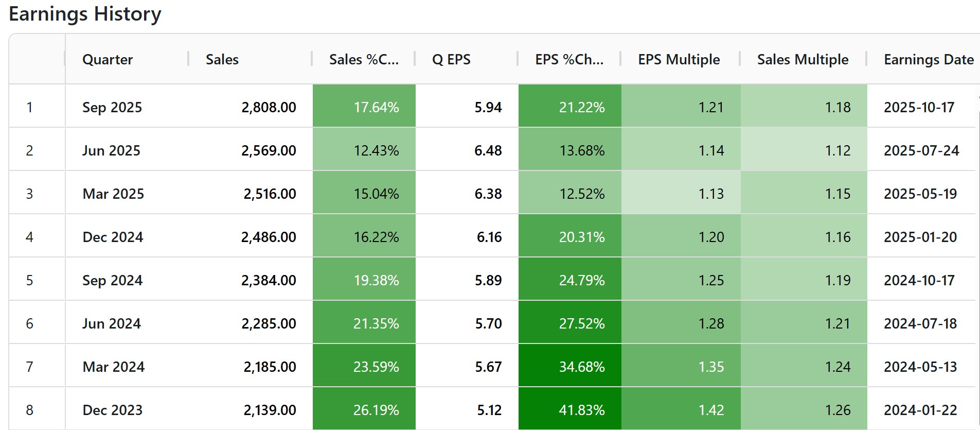
Task: Click the Dec 2024 quarter label
Action: pos(113,236)
